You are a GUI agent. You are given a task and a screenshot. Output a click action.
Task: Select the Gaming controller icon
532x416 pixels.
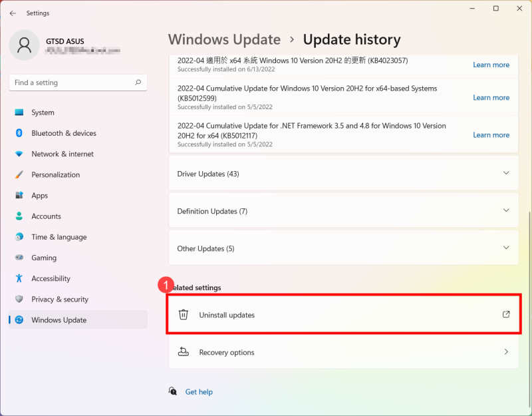point(19,258)
